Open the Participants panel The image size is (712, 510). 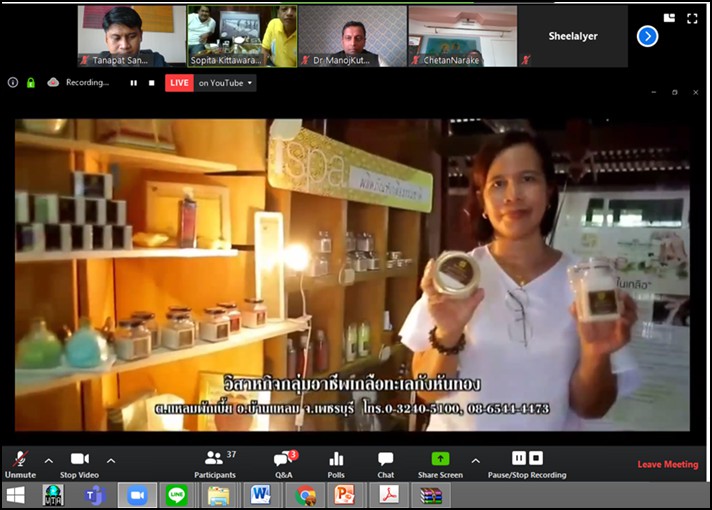(214, 460)
